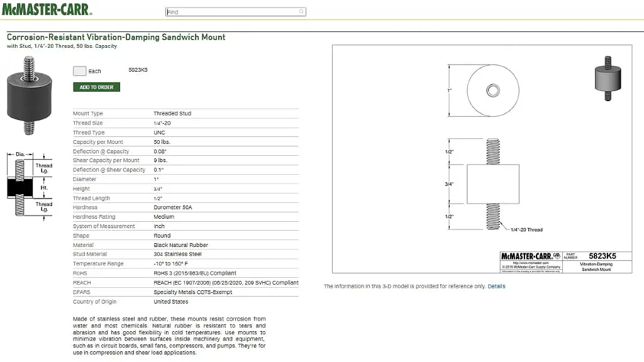Select the 'Medium' hardness rating value

(x=164, y=216)
